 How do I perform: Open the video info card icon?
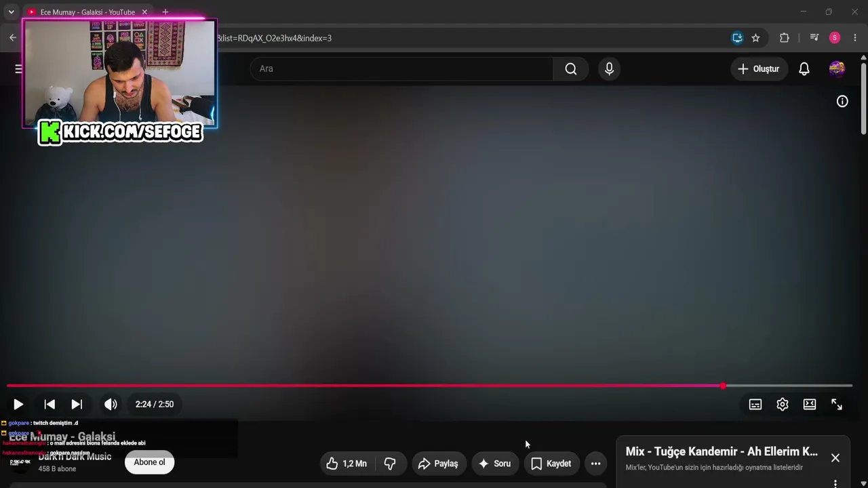pyautogui.click(x=842, y=102)
